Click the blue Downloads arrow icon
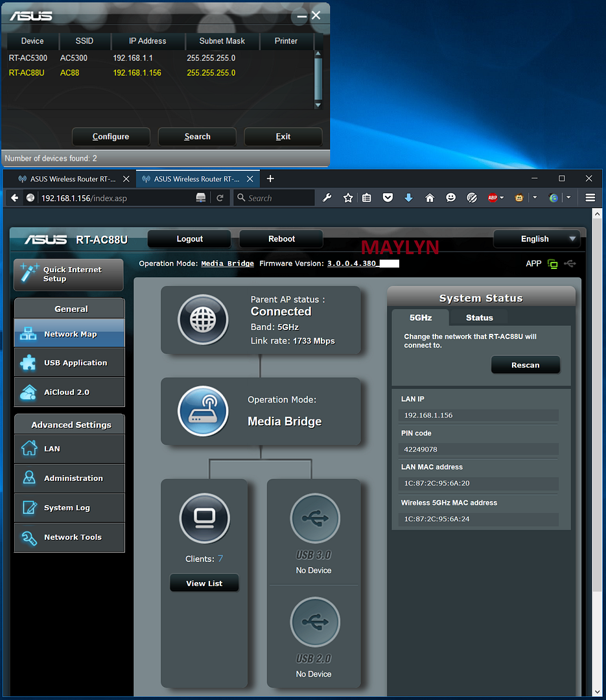 pos(408,198)
